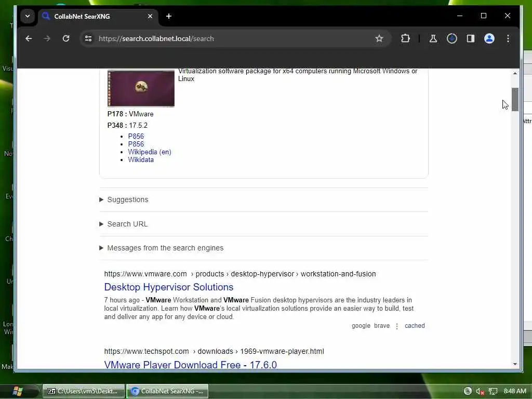Open the result's three-dot options icon

click(397, 326)
